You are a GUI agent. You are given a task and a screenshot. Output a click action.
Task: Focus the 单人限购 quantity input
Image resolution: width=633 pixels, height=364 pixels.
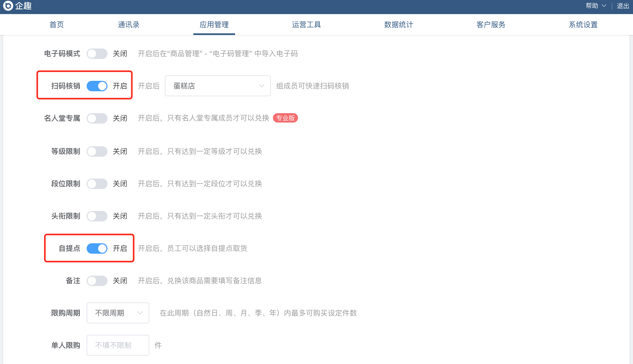[118, 345]
